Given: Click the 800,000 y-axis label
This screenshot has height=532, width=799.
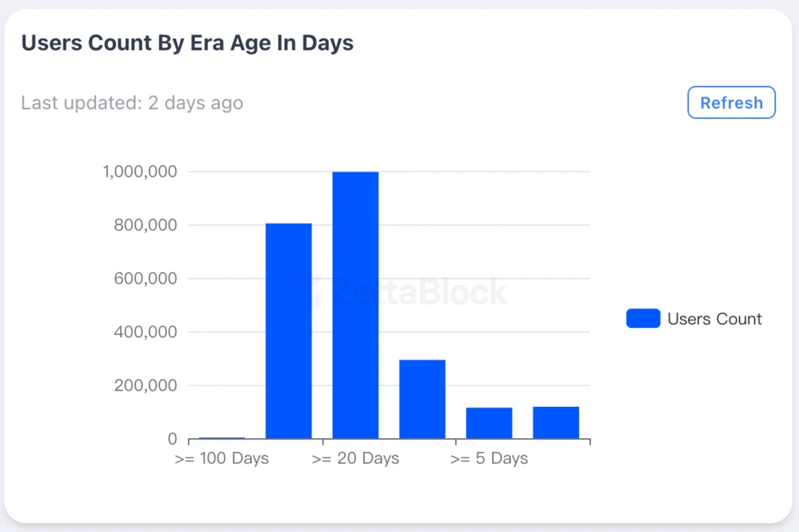Looking at the screenshot, I should 145,225.
